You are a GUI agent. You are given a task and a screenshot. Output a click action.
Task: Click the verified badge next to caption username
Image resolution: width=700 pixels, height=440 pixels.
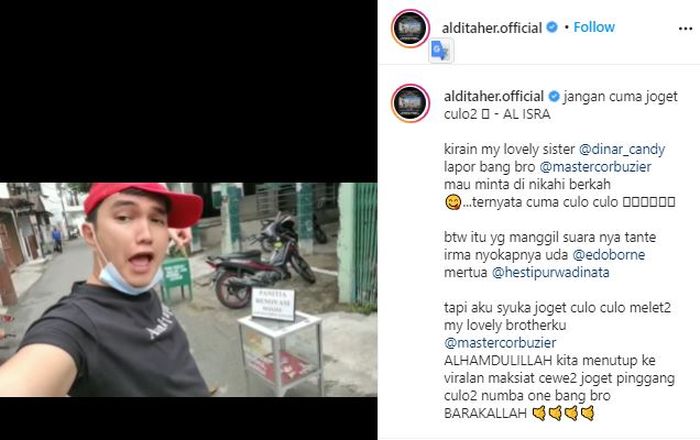(554, 96)
